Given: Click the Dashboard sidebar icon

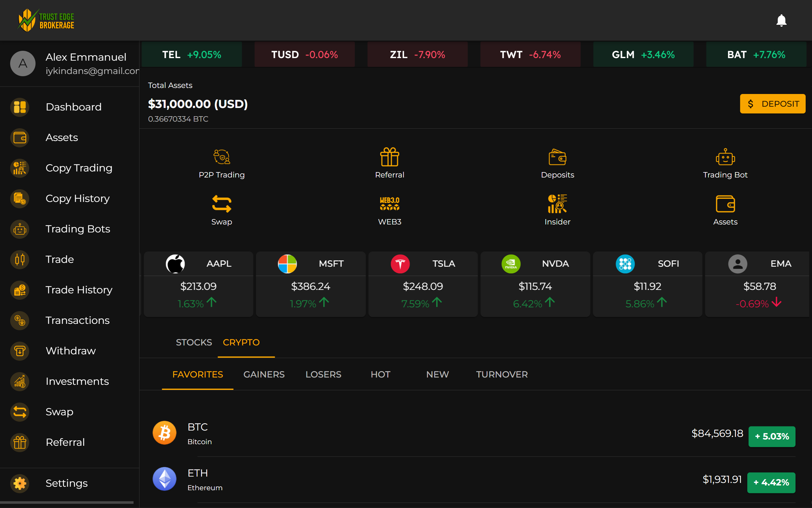Looking at the screenshot, I should 20,107.
